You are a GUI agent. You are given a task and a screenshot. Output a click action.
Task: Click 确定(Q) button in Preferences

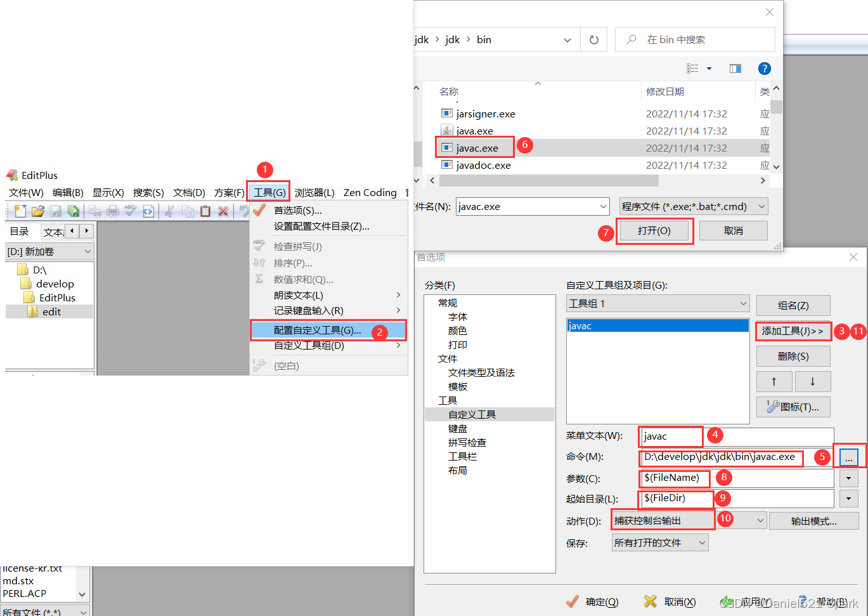(593, 601)
